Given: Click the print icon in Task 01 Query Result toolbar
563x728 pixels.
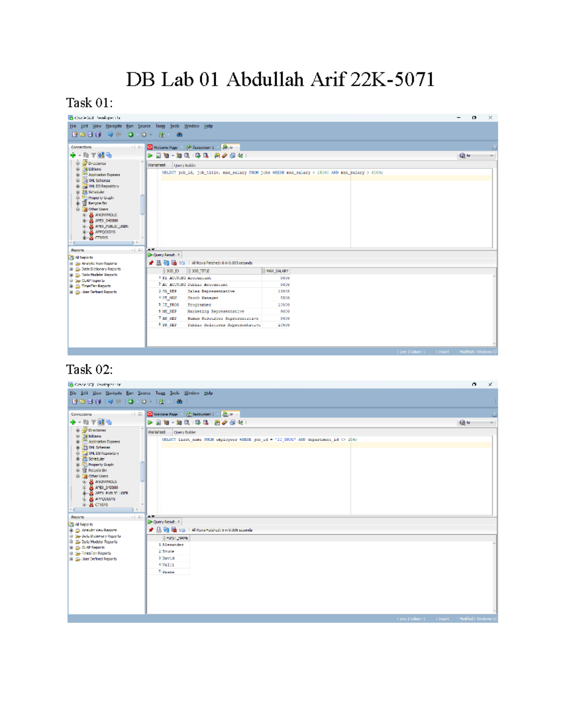Looking at the screenshot, I should pyautogui.click(x=159, y=263).
